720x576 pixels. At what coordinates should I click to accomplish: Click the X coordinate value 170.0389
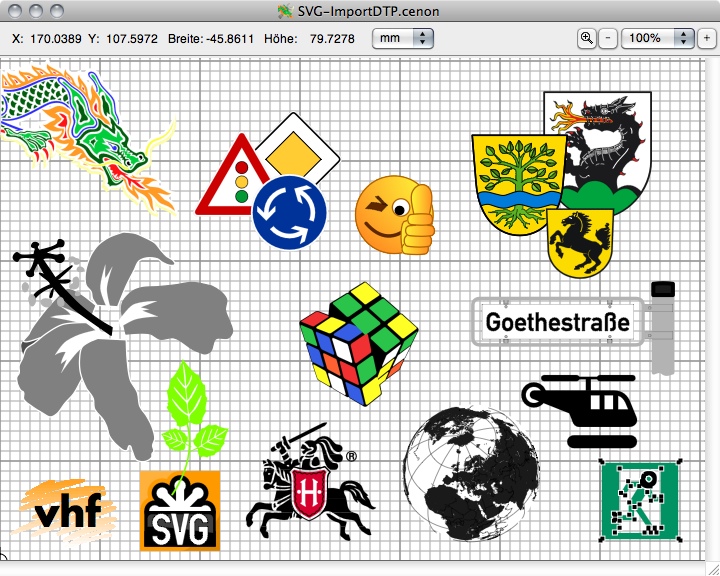point(56,39)
